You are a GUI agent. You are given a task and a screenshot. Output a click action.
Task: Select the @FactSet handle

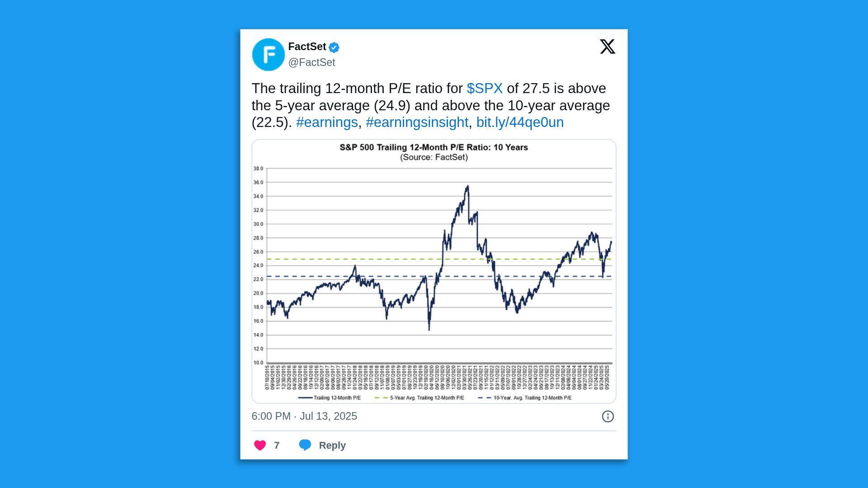(311, 62)
